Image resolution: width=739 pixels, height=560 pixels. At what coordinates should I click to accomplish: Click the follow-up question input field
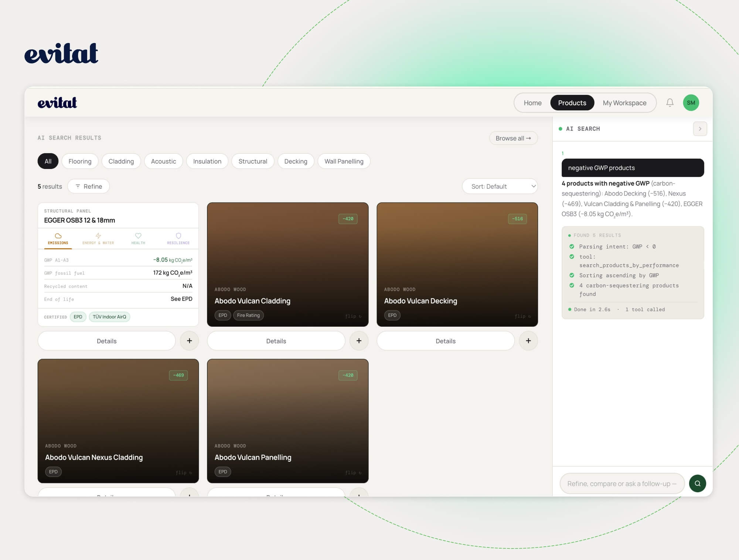click(x=622, y=483)
